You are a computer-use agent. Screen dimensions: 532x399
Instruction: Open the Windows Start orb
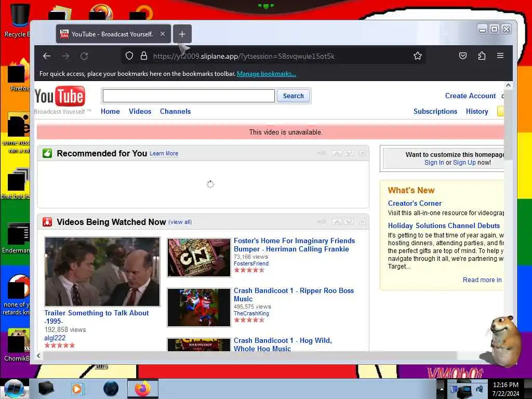[x=14, y=389]
